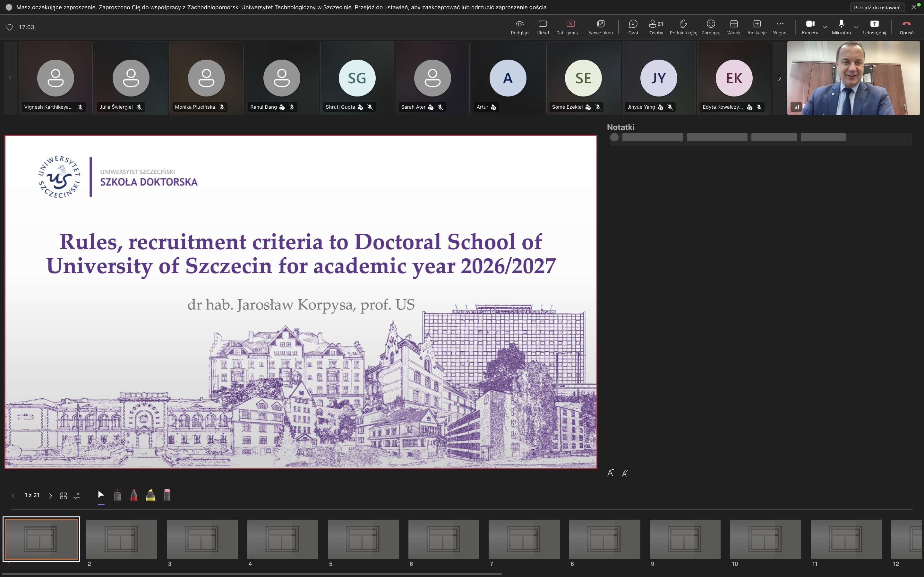Toggle Podgląd preview eye icon
This screenshot has height=577, width=924.
click(519, 27)
